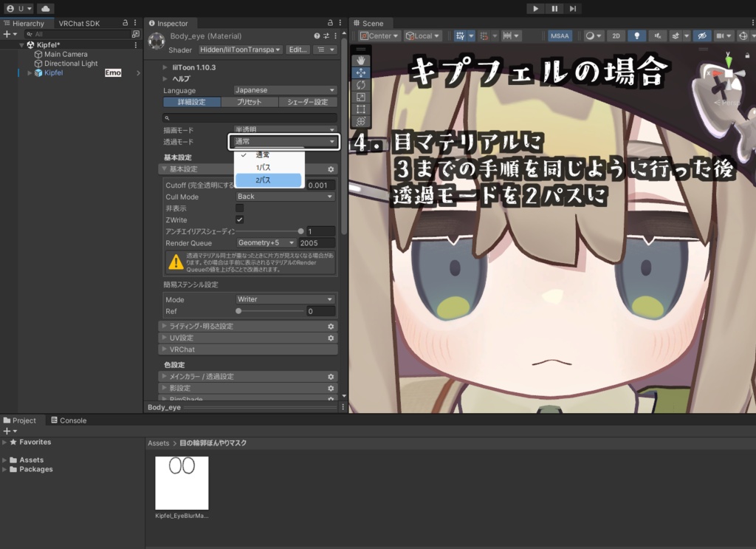756x549 pixels.
Task: Click the シェーダー設定 button
Action: pos(308,102)
